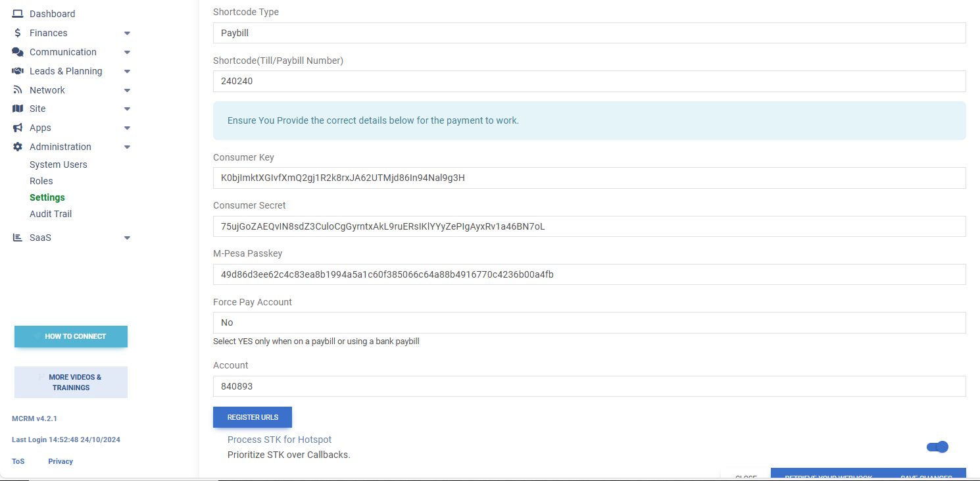
Task: Click the Dashboard monitor icon
Action: click(18, 13)
